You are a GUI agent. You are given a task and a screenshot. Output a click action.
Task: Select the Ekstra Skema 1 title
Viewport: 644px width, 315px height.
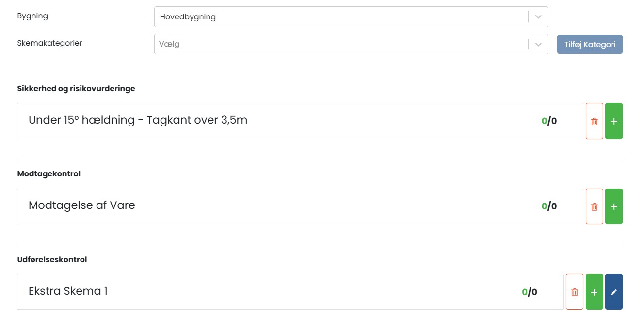(x=68, y=291)
